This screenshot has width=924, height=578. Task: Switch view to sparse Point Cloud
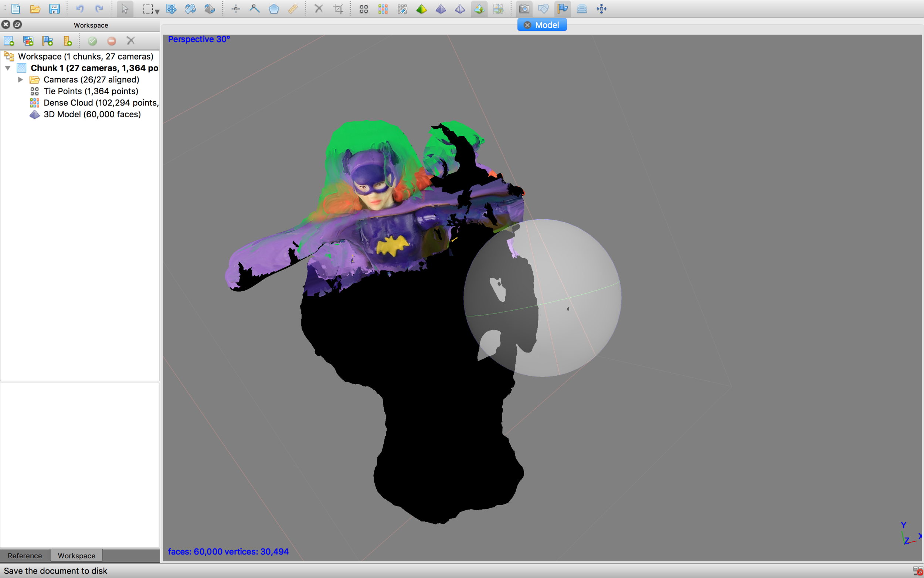pos(364,9)
